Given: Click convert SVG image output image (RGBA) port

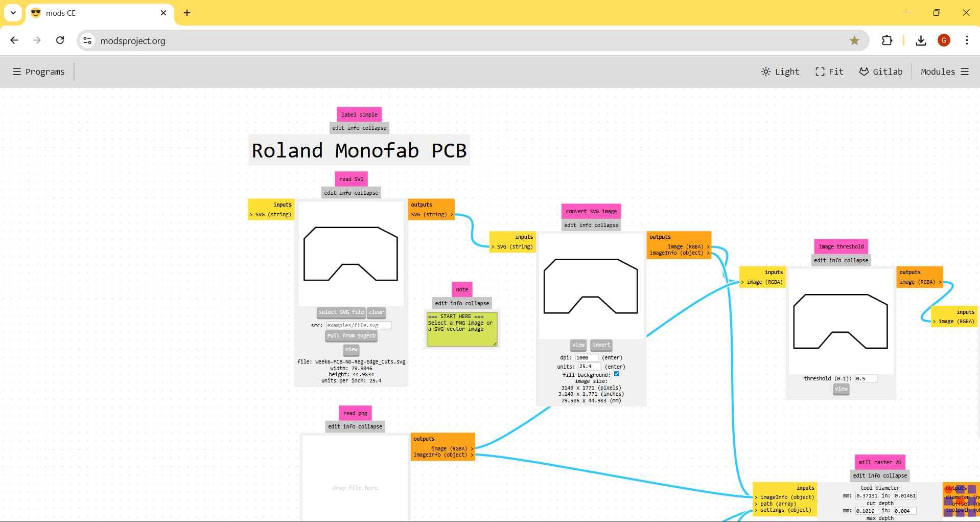Looking at the screenshot, I should pyautogui.click(x=688, y=246).
